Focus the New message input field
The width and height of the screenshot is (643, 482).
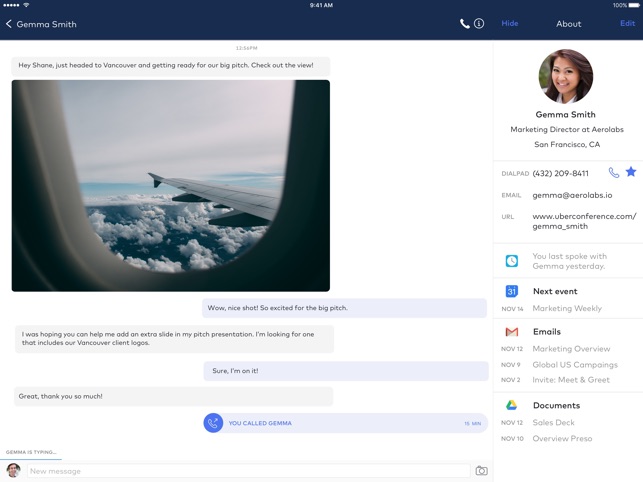pos(249,471)
